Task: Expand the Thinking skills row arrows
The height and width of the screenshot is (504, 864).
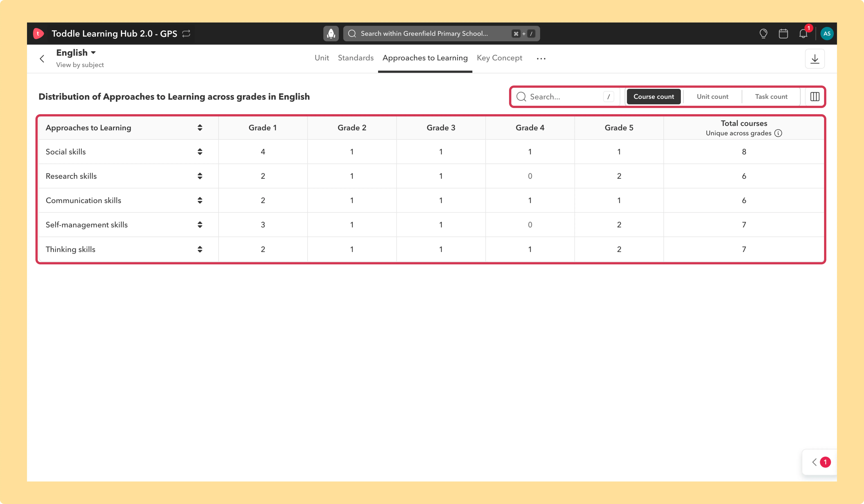Action: (x=200, y=249)
